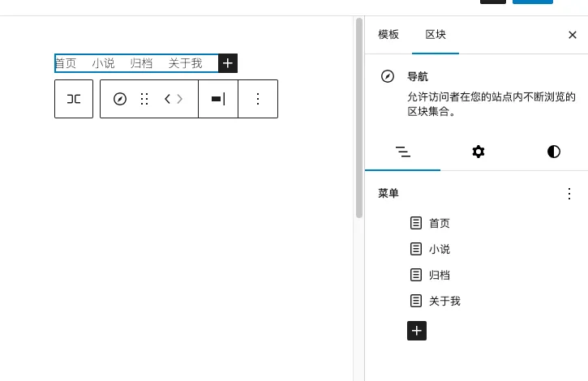Click the block drag handle dots
Screen dimensions: 588x381
point(144,99)
